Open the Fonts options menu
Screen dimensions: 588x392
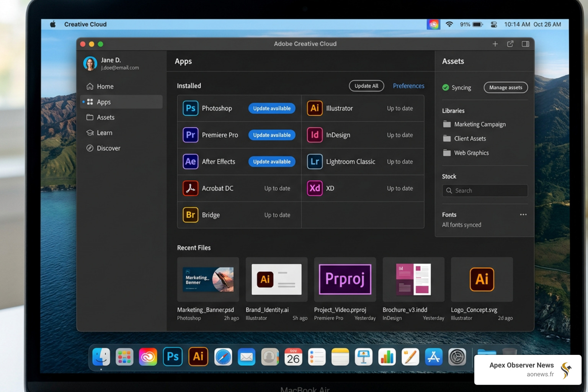tap(523, 214)
